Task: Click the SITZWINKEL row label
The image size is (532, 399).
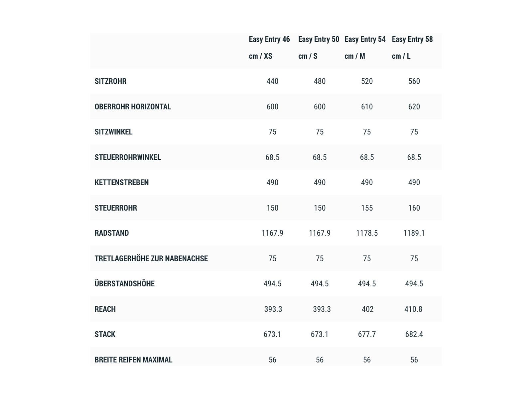Action: pos(113,132)
